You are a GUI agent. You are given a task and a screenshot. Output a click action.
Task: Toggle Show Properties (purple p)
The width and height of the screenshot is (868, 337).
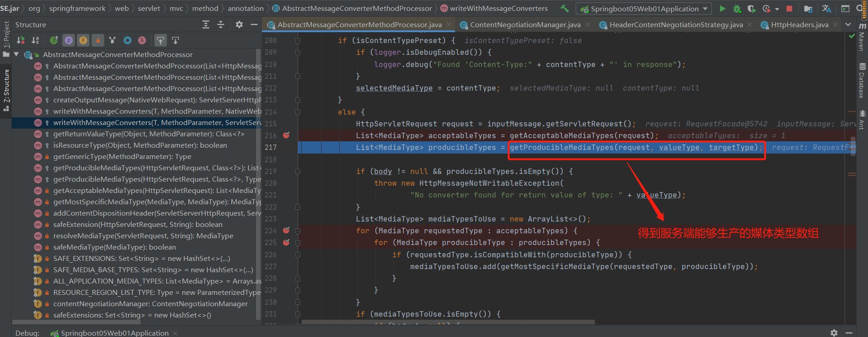click(69, 40)
